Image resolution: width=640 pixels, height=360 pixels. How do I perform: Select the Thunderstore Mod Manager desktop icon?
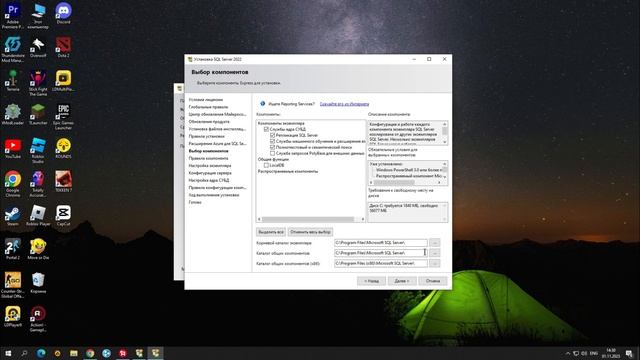click(13, 49)
